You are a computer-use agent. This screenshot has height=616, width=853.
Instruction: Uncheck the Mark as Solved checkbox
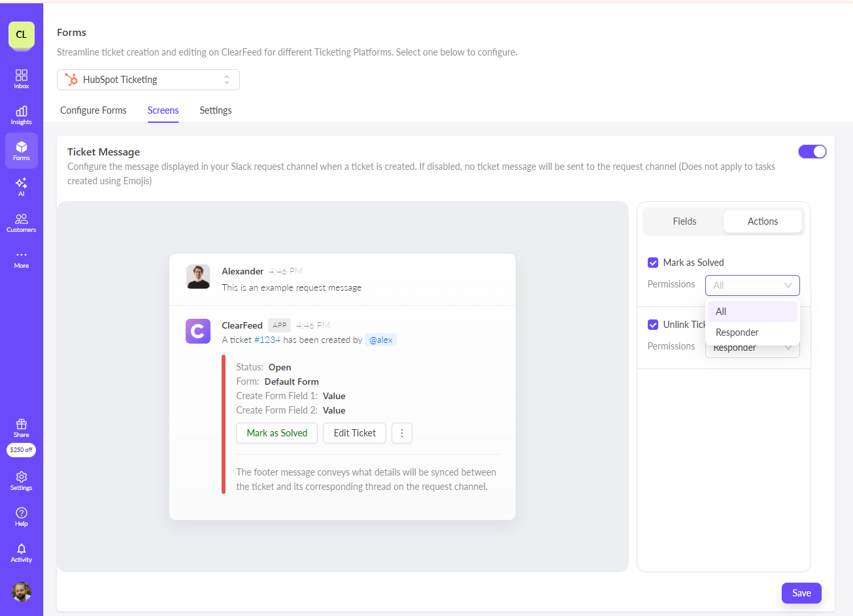pyautogui.click(x=653, y=263)
